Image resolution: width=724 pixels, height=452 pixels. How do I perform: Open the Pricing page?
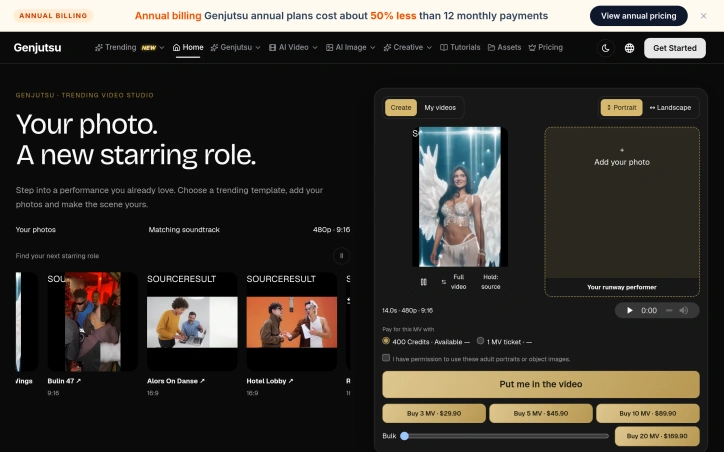(545, 47)
